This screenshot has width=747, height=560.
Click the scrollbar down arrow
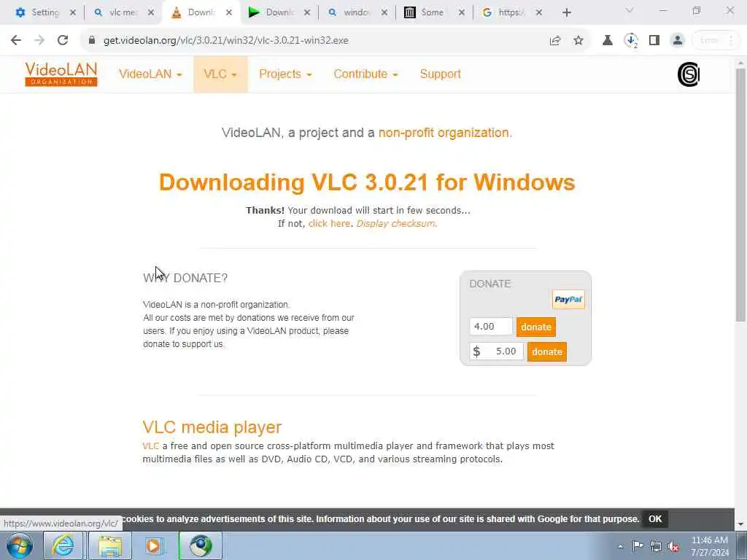(740, 524)
